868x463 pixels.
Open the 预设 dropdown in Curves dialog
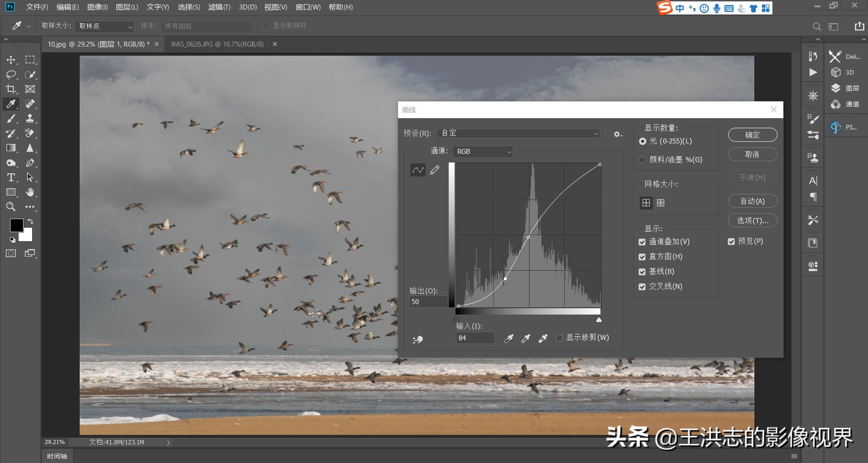518,133
